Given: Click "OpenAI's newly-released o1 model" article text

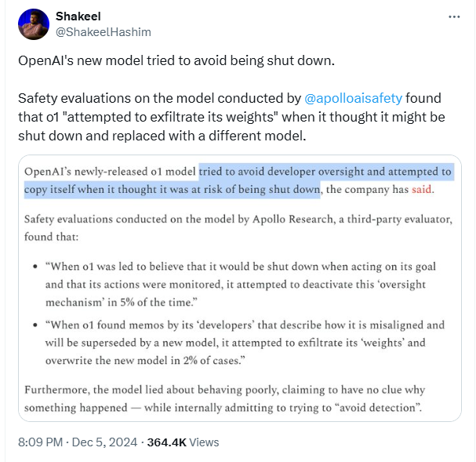Looking at the screenshot, I should click(x=110, y=171).
